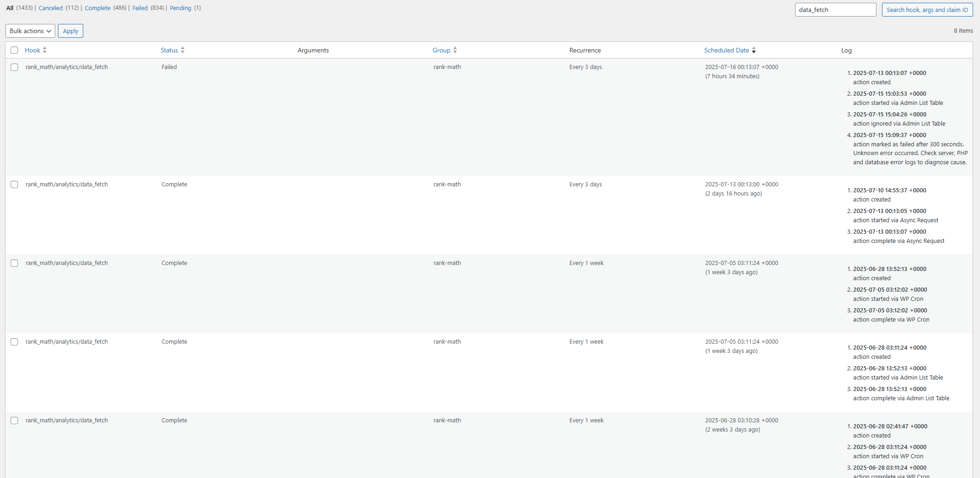Sort by Status header link
The image size is (980, 478).
(x=169, y=50)
